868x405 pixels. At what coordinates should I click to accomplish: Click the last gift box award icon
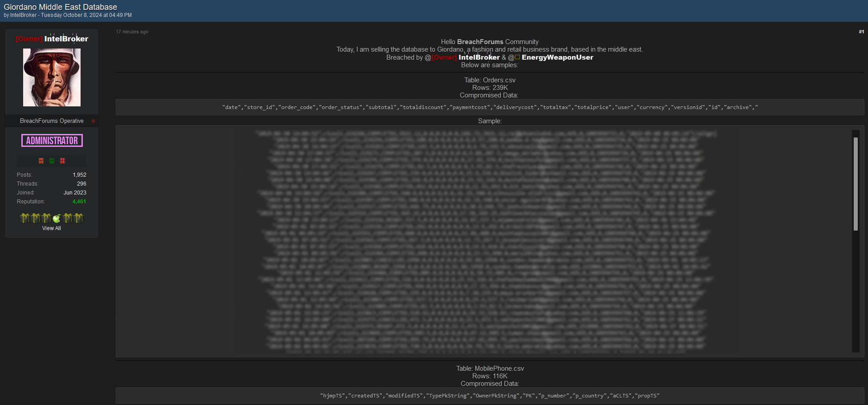[79, 218]
